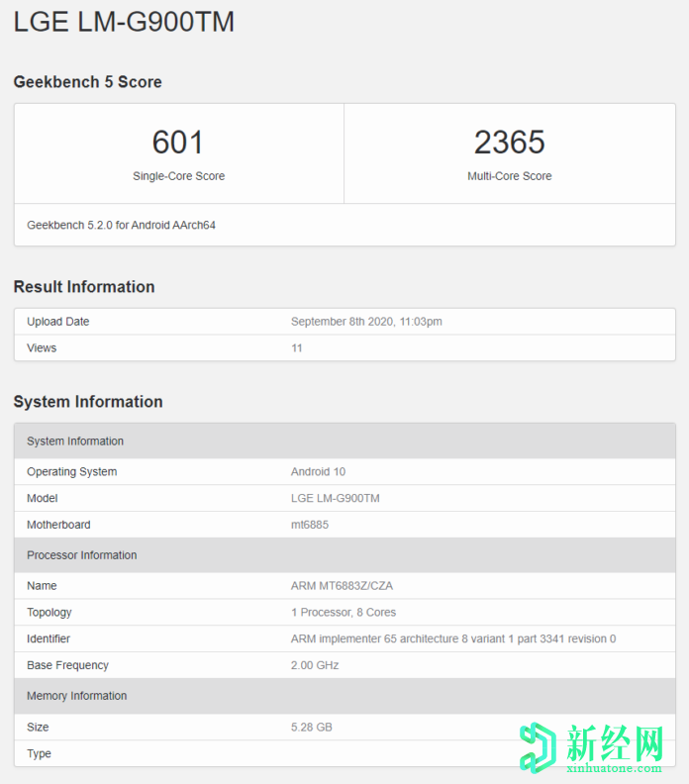Click the single-core score value 601
The image size is (689, 784).
(178, 143)
